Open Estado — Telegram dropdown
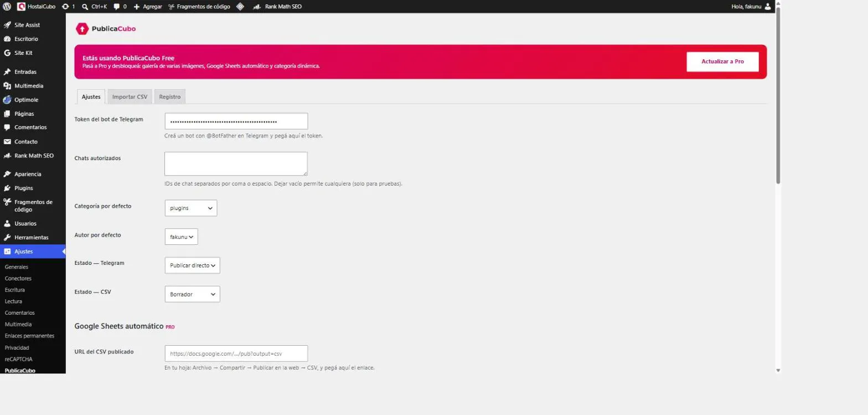This screenshot has width=868, height=415. click(193, 265)
